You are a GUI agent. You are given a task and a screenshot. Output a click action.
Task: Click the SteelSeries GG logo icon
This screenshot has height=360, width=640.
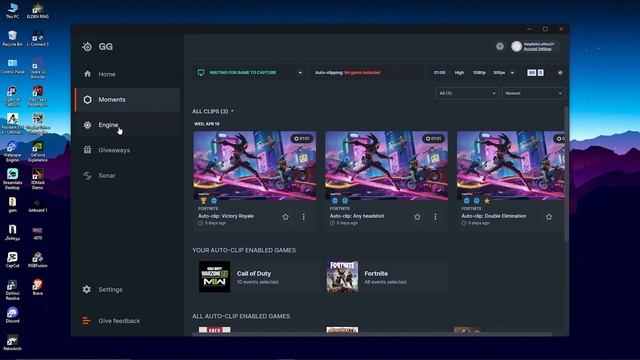coord(87,47)
